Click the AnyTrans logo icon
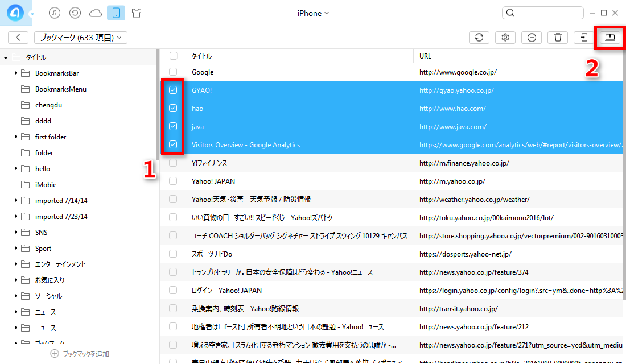This screenshot has height=364, width=626. click(15, 13)
